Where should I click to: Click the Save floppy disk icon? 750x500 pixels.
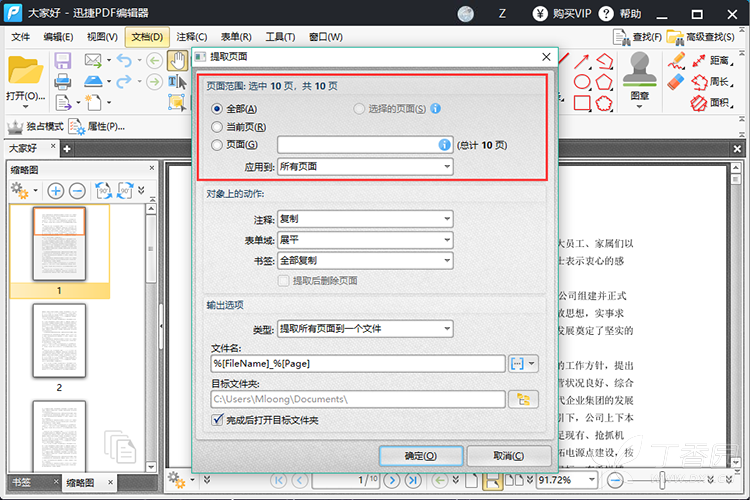click(x=63, y=60)
